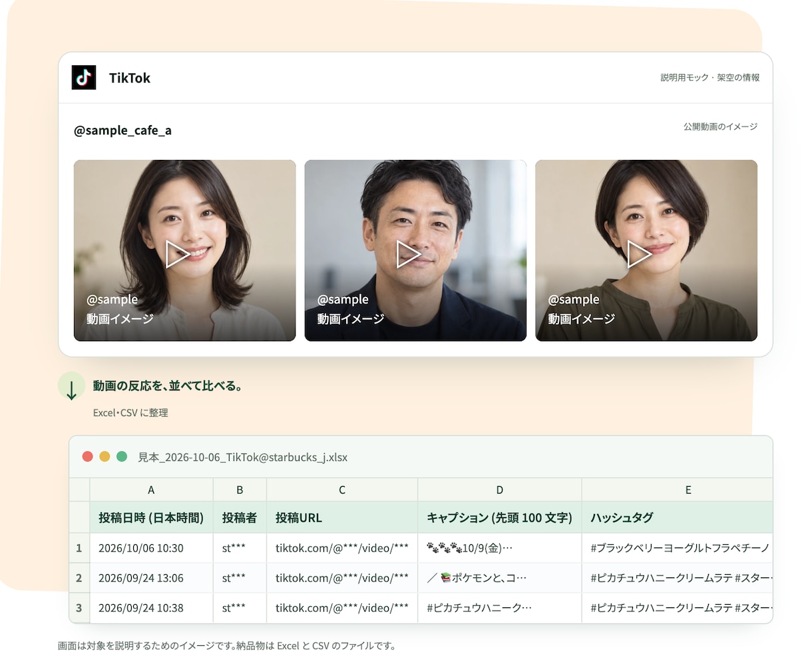This screenshot has width=812, height=652.
Task: Click the green window dot in spreadsheet
Action: [x=122, y=456]
